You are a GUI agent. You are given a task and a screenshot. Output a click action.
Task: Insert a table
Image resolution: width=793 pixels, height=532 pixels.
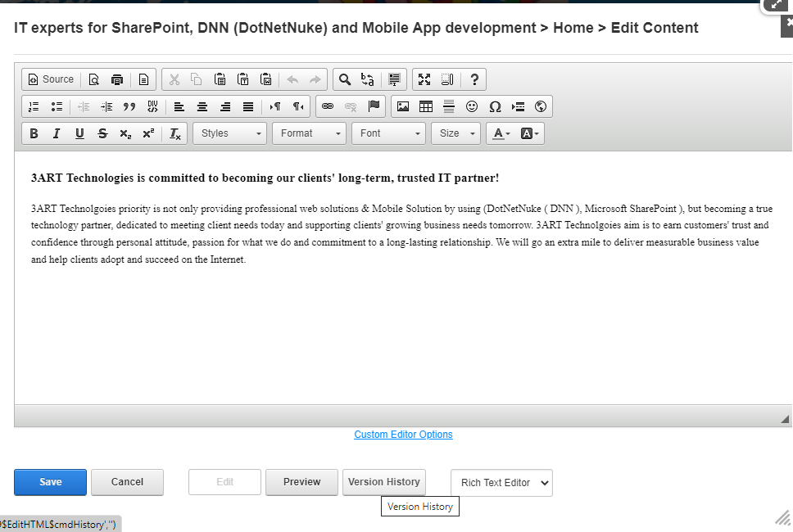pos(426,106)
